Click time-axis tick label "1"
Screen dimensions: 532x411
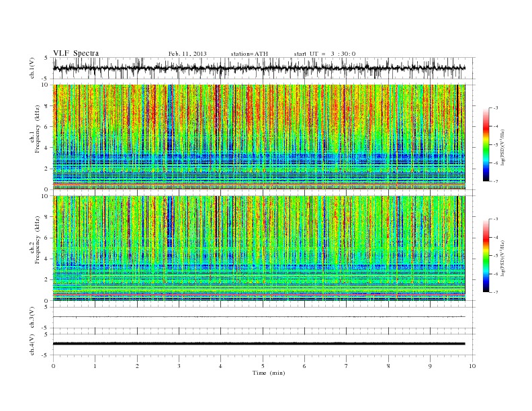click(x=95, y=366)
